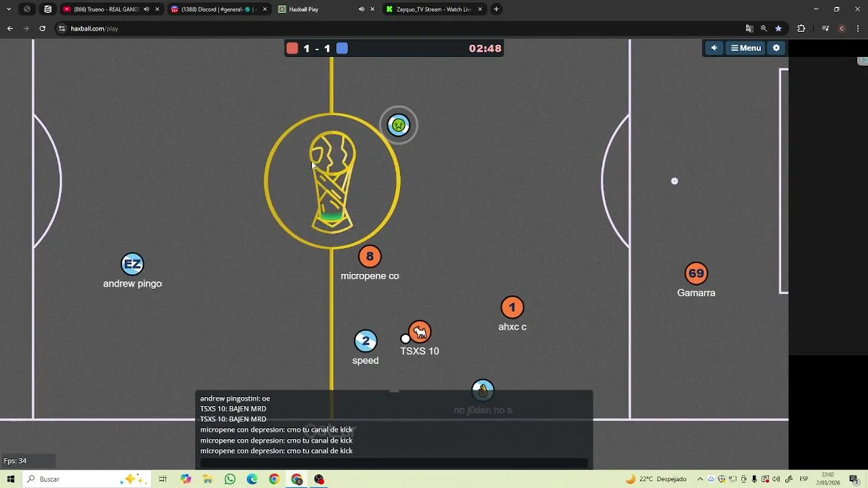Expand hidden system tray icons arrow

point(701,479)
